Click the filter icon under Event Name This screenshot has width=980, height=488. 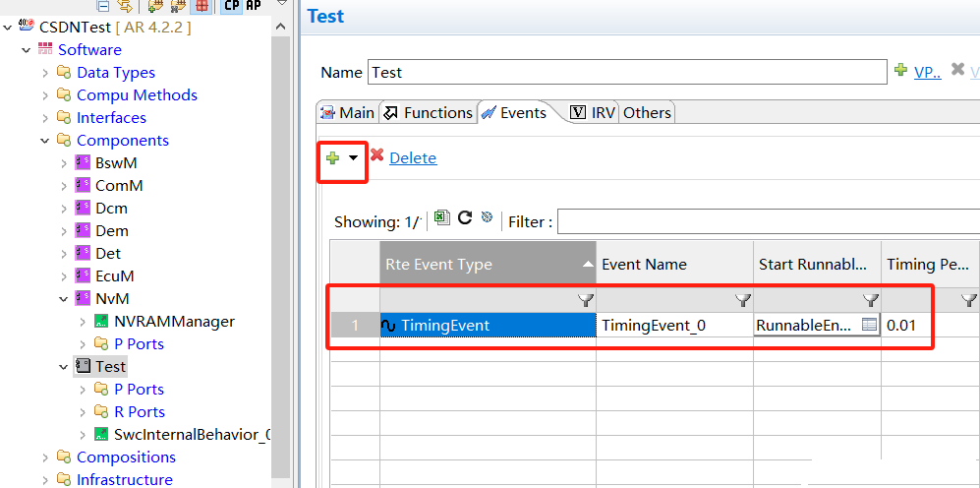tap(742, 300)
